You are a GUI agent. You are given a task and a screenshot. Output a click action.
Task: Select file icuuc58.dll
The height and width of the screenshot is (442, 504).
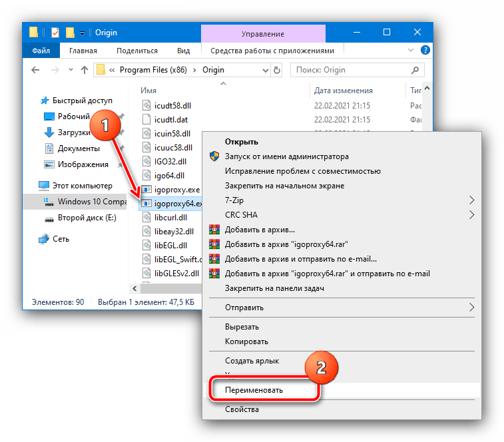click(x=167, y=148)
